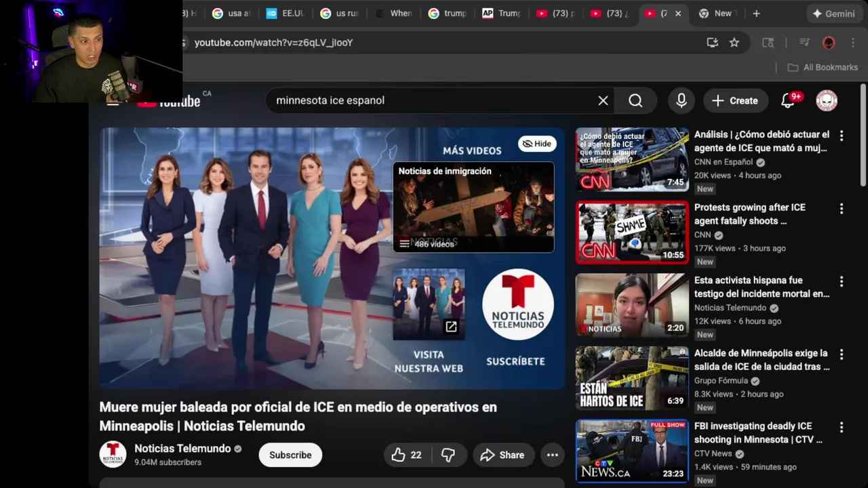Viewport: 868px width, 488px height.
Task: Click the search magnifier button
Action: coord(635,100)
